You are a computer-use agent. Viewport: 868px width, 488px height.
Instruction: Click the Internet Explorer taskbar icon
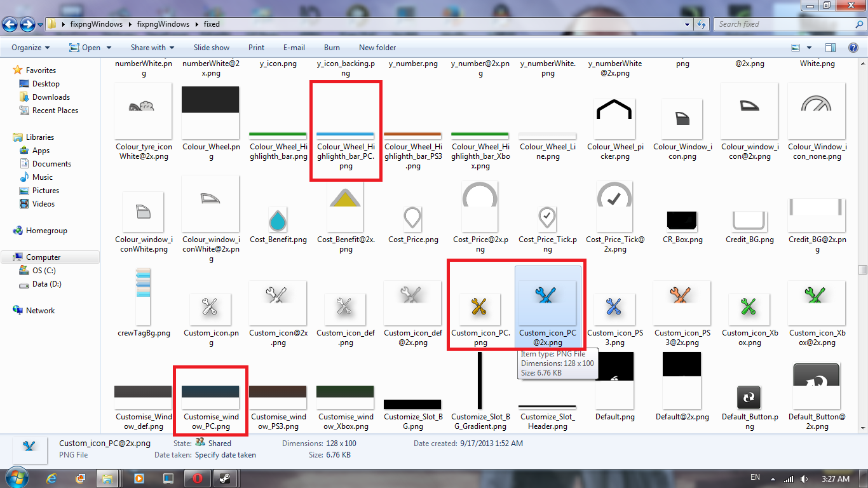52,478
